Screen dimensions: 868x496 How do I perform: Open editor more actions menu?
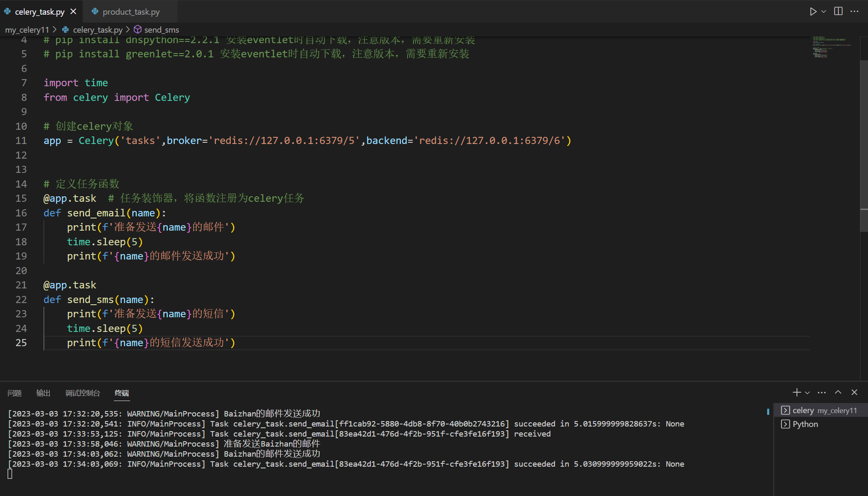(x=854, y=11)
